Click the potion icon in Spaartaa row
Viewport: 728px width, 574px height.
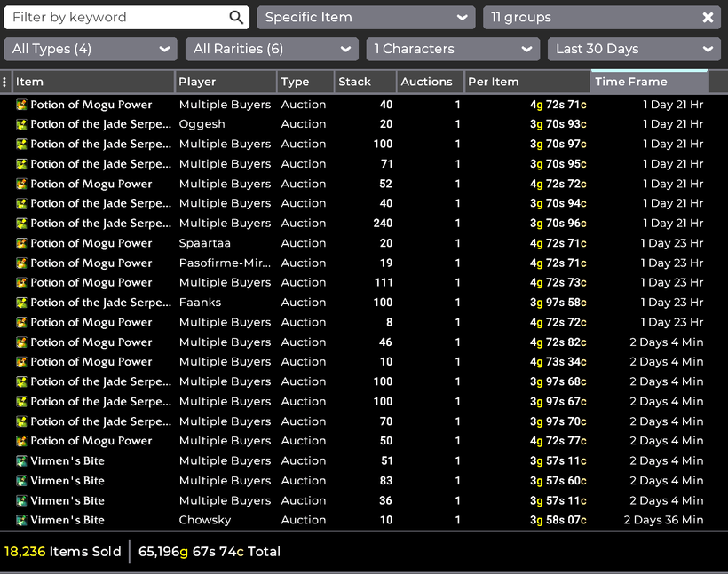click(x=22, y=243)
